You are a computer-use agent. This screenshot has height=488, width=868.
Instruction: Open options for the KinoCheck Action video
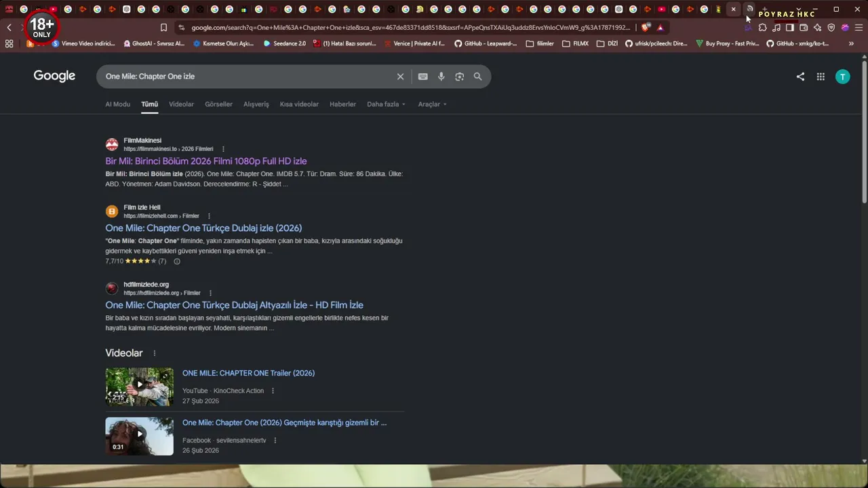pos(273,391)
